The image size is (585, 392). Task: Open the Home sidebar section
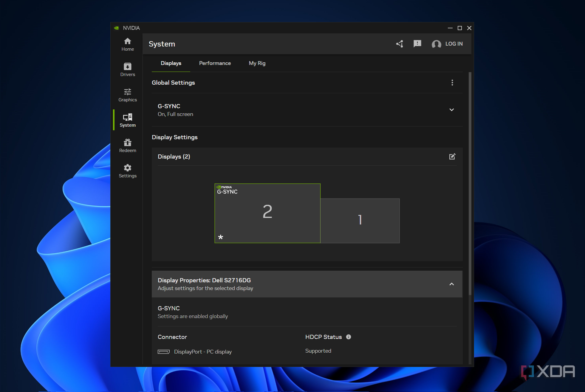pos(128,44)
